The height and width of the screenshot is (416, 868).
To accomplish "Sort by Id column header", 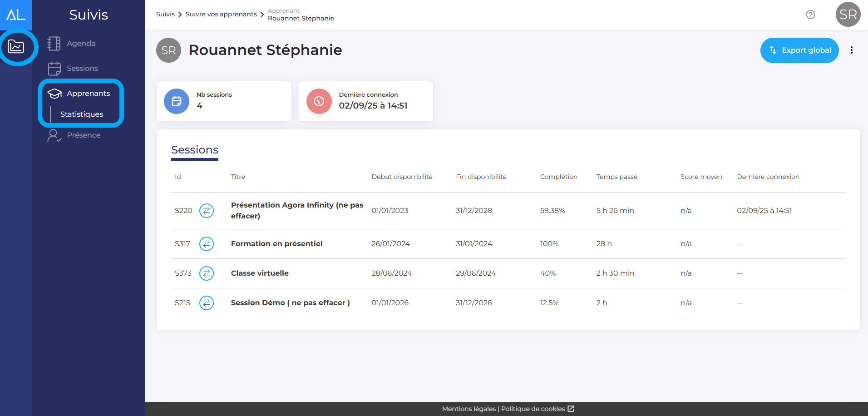I will click(178, 177).
